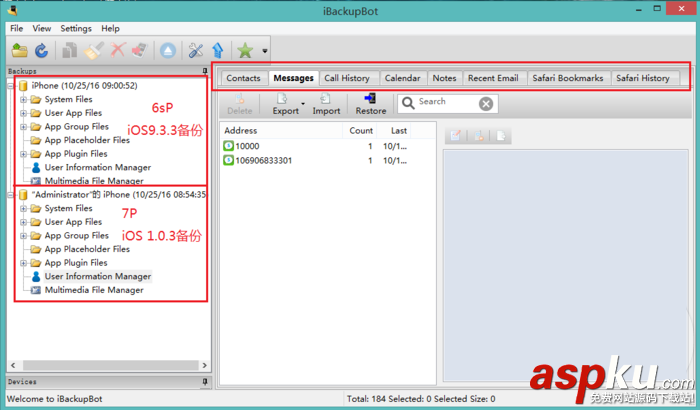Open the Calendar tab

click(402, 78)
